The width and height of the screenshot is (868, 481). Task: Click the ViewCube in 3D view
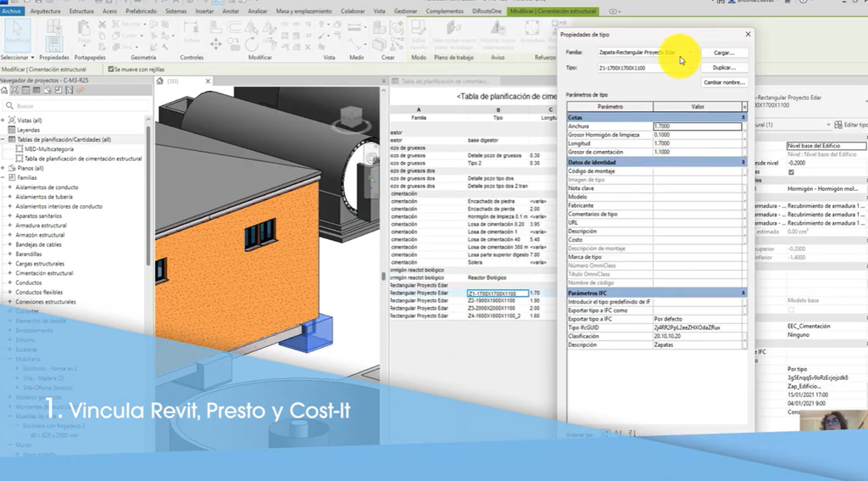(351, 119)
